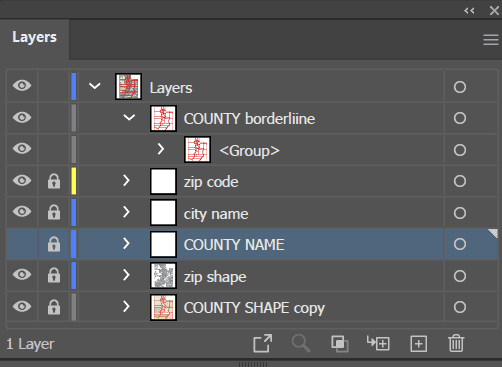Select the '<Group>' item name

(x=249, y=151)
